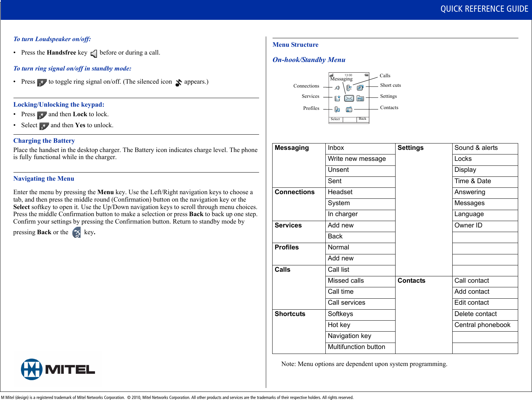This screenshot has width=532, height=400.
Task: Open the On-hook/Standby Menu section
Action: (x=308, y=60)
